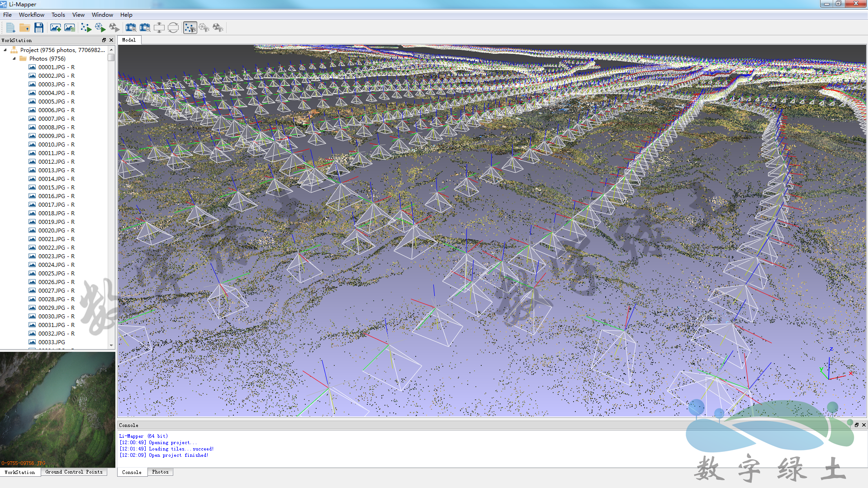Click the image icon beside 00027.JPG

pos(32,290)
